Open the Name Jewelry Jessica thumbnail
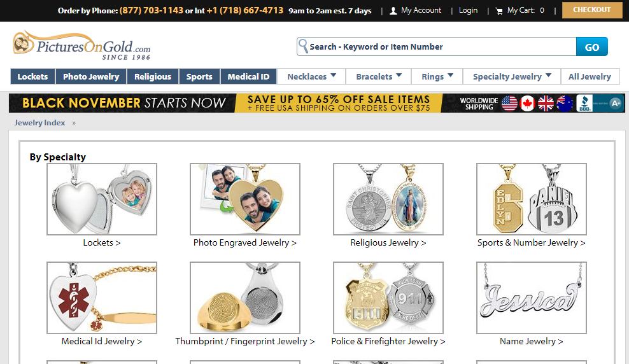 (531, 298)
